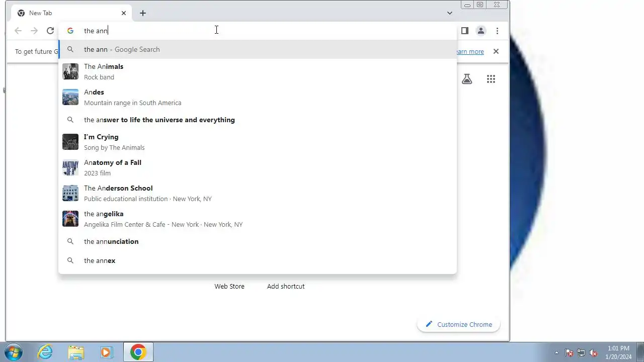Dismiss the info bar with X

(x=496, y=51)
